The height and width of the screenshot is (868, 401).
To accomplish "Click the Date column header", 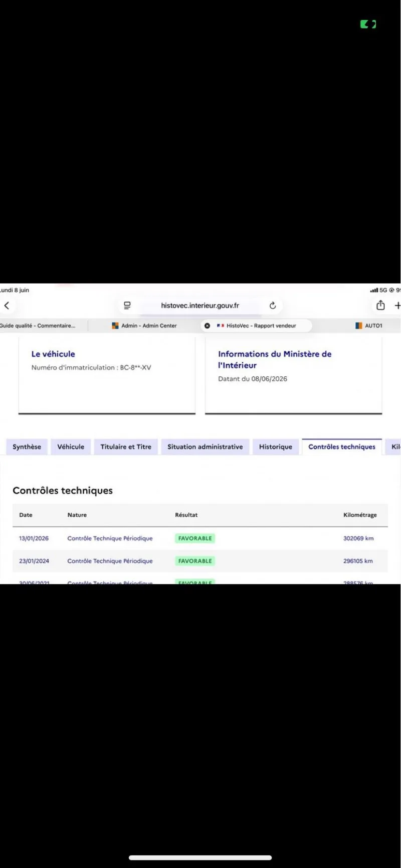I will tap(26, 515).
